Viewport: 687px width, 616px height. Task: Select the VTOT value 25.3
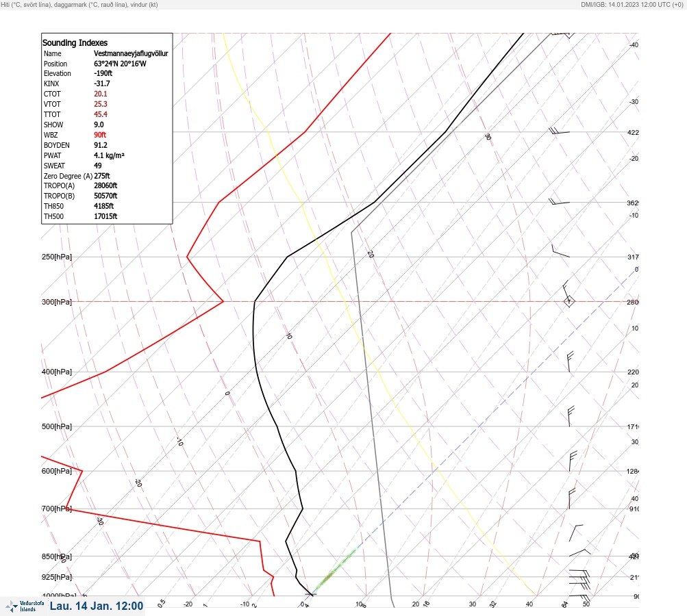click(100, 104)
